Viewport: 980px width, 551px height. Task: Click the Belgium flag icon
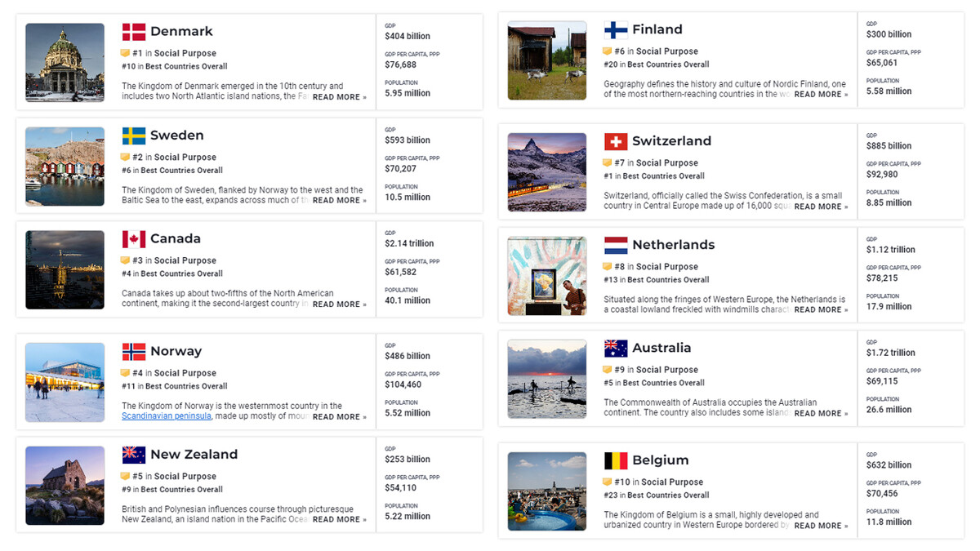point(616,460)
